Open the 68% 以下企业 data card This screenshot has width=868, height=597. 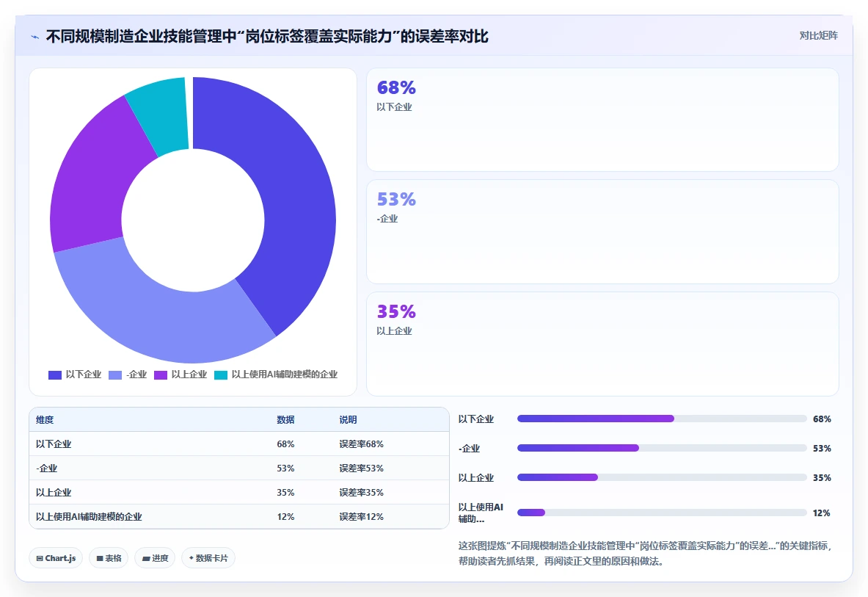coord(602,120)
